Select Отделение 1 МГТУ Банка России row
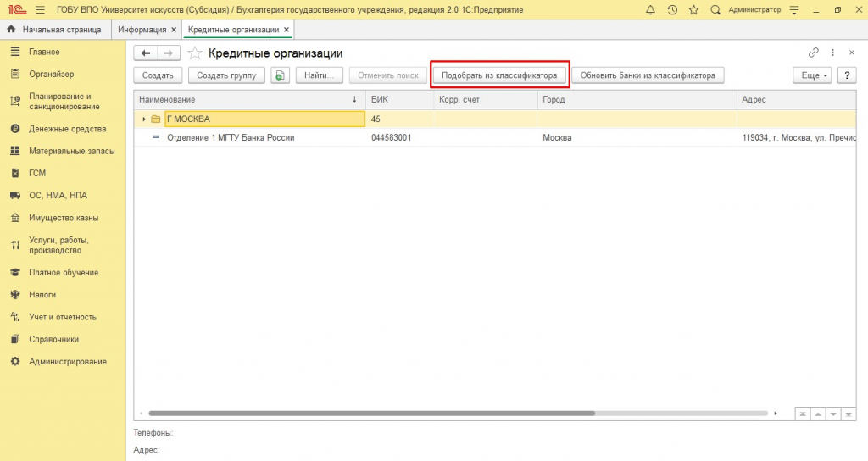 coord(231,137)
